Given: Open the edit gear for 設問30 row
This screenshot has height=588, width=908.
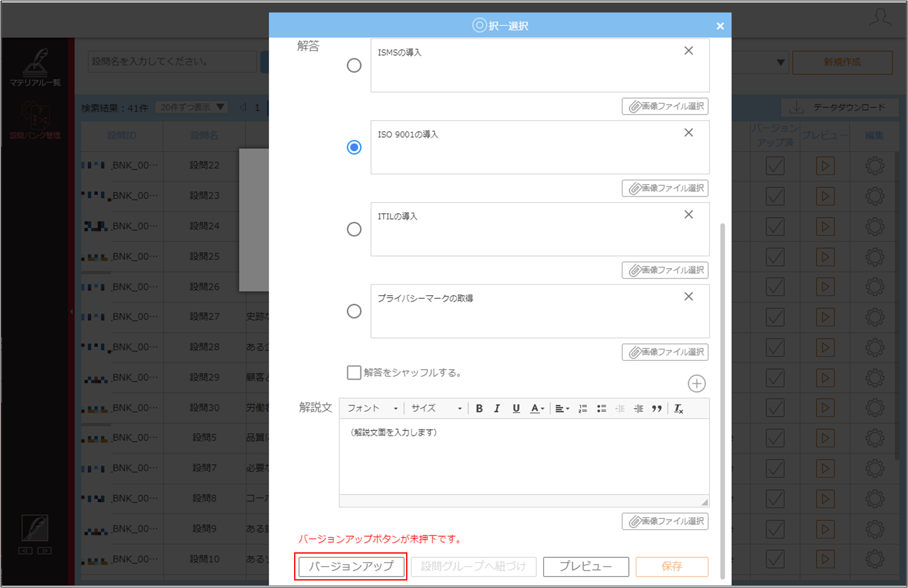Looking at the screenshot, I should coord(875,408).
